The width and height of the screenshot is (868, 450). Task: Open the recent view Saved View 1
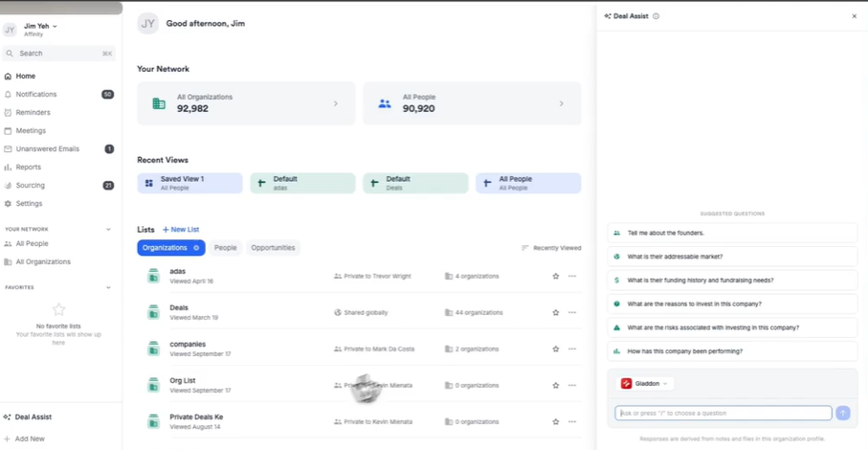[189, 183]
